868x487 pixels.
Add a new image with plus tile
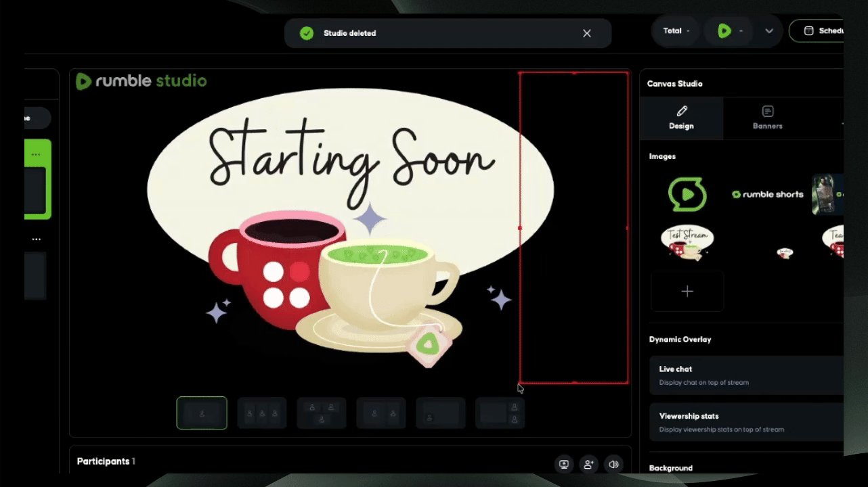[687, 292]
